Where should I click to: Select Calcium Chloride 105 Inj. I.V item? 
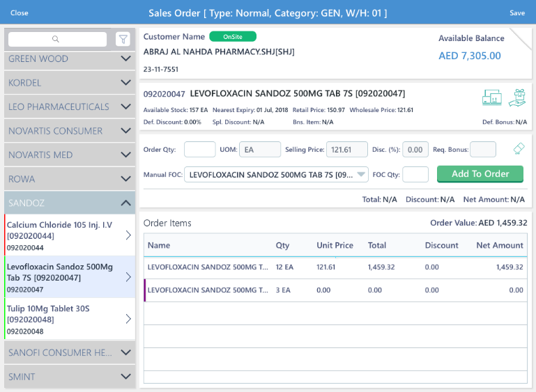70,235
